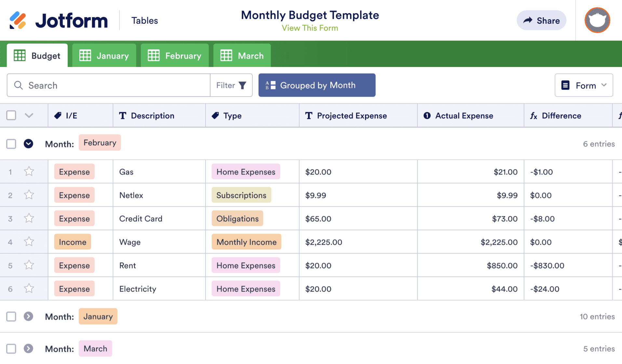Star the Credit Card row
The width and height of the screenshot is (622, 364).
(x=29, y=218)
